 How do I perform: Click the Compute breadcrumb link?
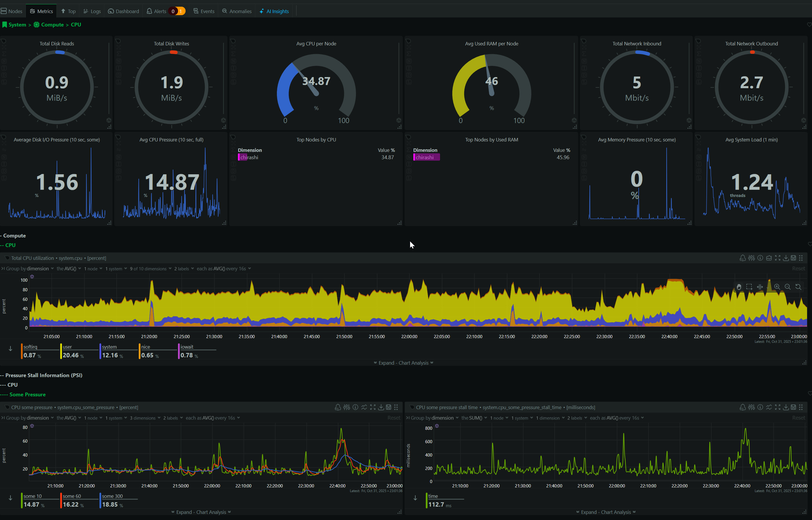52,25
